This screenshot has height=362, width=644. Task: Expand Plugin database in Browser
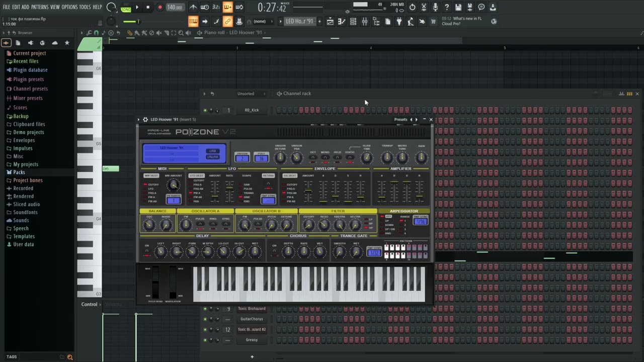(30, 70)
